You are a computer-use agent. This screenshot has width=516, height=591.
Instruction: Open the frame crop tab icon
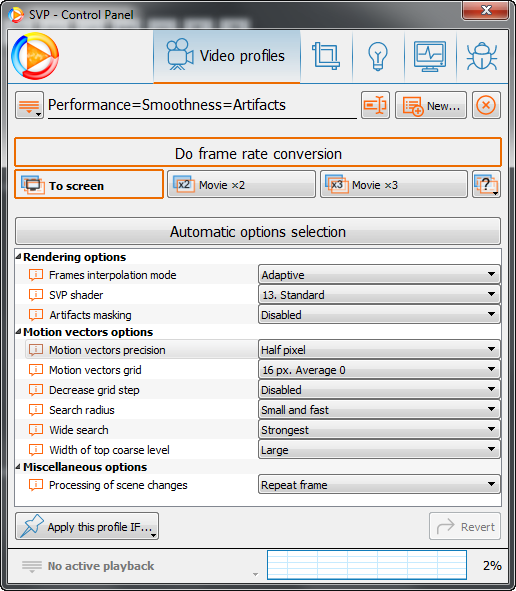tap(326, 56)
